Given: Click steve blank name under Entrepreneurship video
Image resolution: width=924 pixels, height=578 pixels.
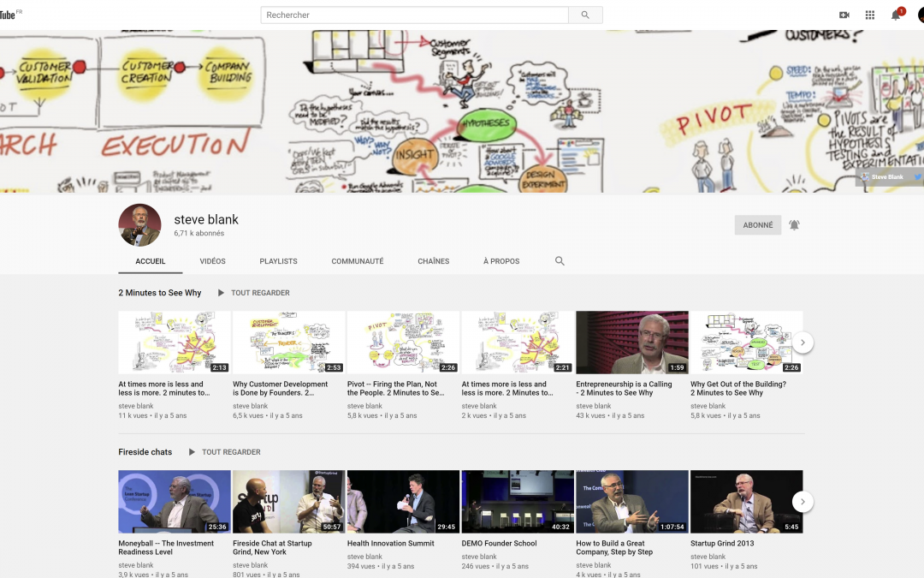Looking at the screenshot, I should 594,406.
